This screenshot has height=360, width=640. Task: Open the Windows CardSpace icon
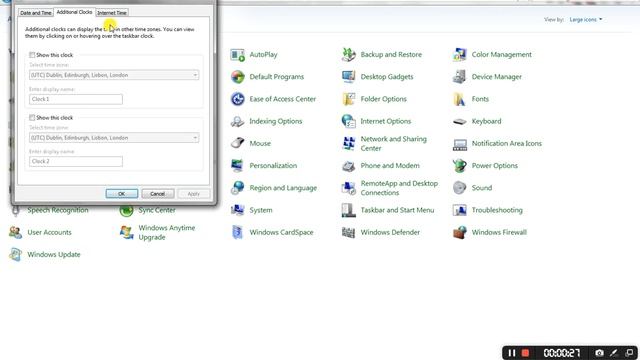click(x=237, y=232)
